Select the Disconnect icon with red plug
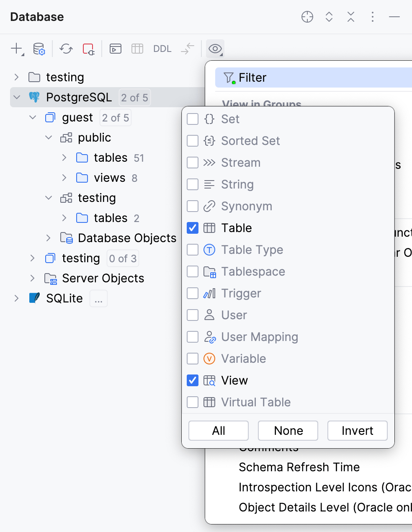412x532 pixels. [89, 49]
